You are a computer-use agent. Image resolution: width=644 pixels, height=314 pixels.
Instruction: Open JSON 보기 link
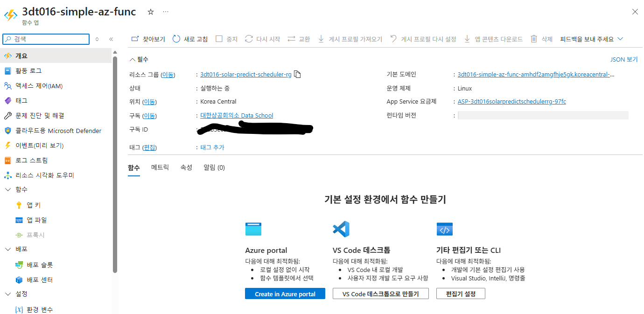tap(624, 60)
